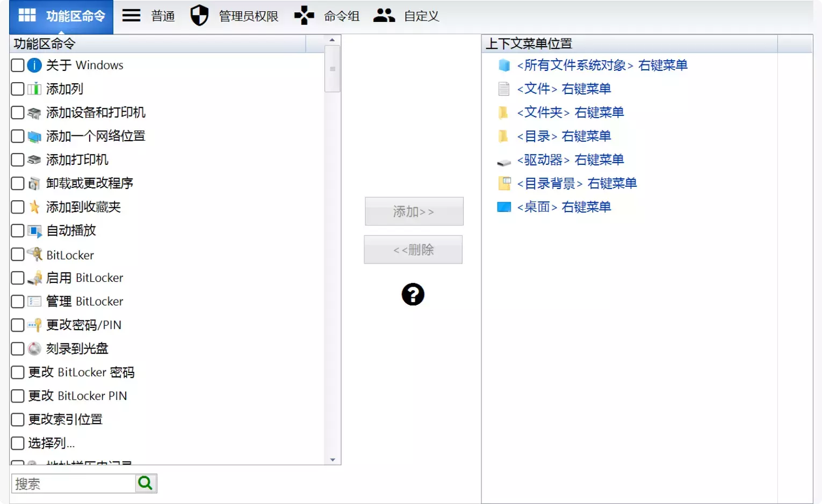The width and height of the screenshot is (822, 504).
Task: Click the BitLocker key icon in the list
Action: (34, 254)
